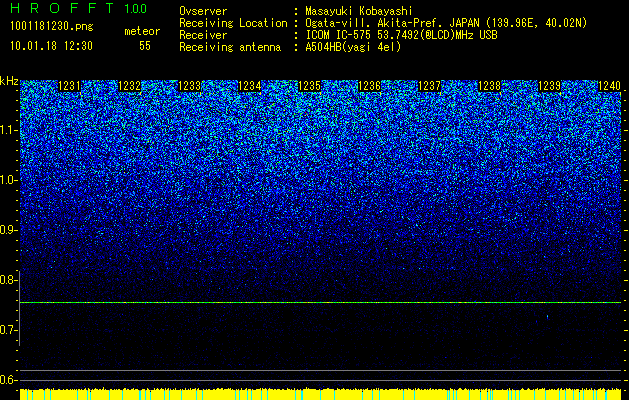629x400 pixels.
Task: Click the Receiver label
Action: pos(203,35)
